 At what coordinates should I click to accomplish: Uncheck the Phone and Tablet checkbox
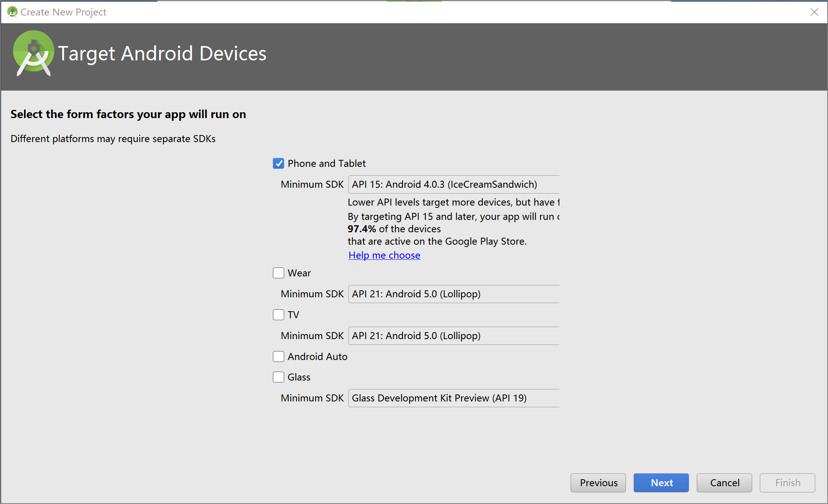coord(278,163)
